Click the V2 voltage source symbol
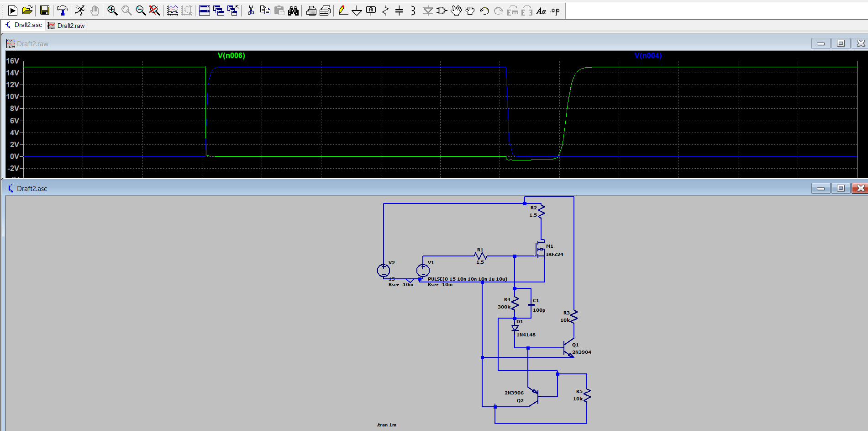 point(384,271)
